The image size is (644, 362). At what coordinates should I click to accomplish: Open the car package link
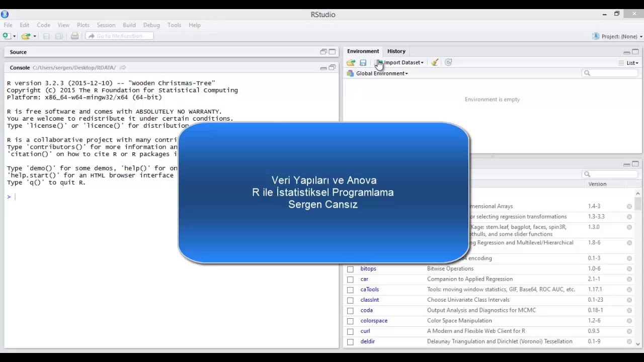364,280
